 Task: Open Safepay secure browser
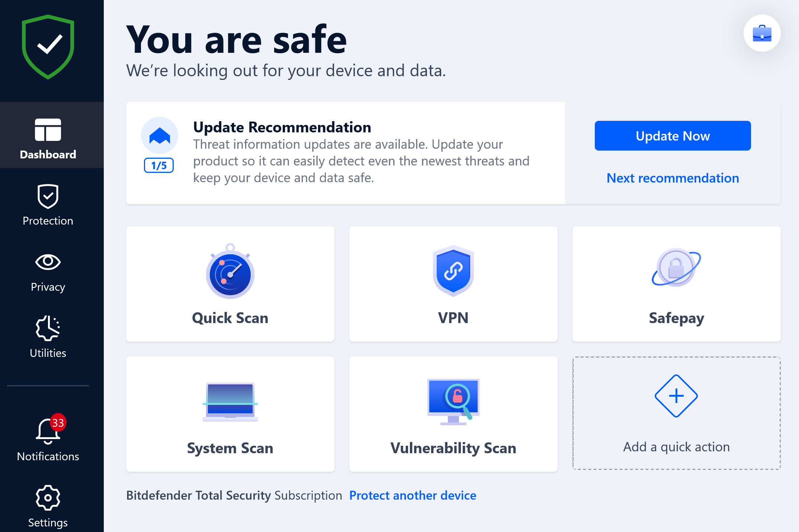(677, 284)
